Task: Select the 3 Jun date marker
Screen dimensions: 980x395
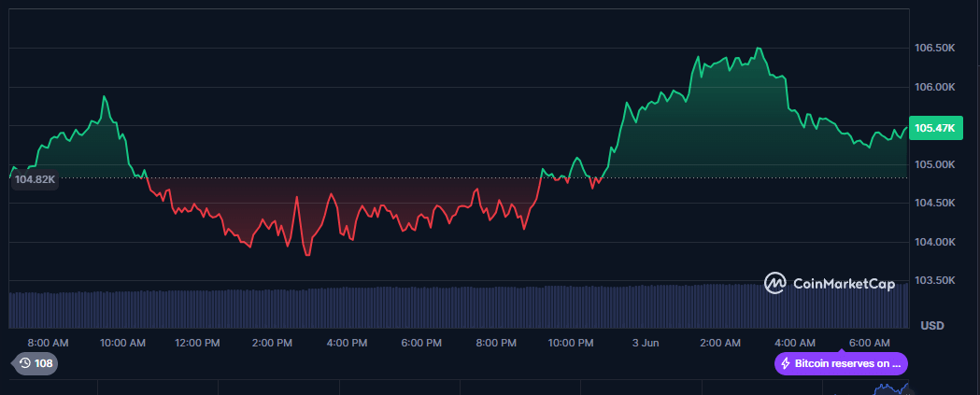Action: tap(646, 343)
